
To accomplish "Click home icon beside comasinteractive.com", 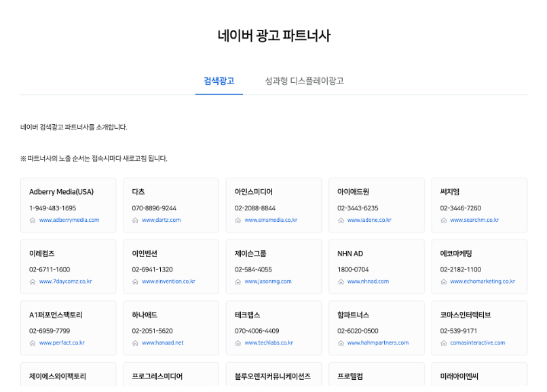I will [443, 343].
